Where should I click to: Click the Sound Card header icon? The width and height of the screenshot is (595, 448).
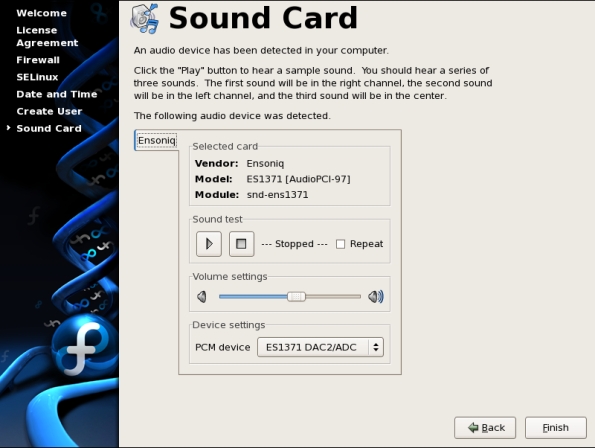pyautogui.click(x=144, y=18)
